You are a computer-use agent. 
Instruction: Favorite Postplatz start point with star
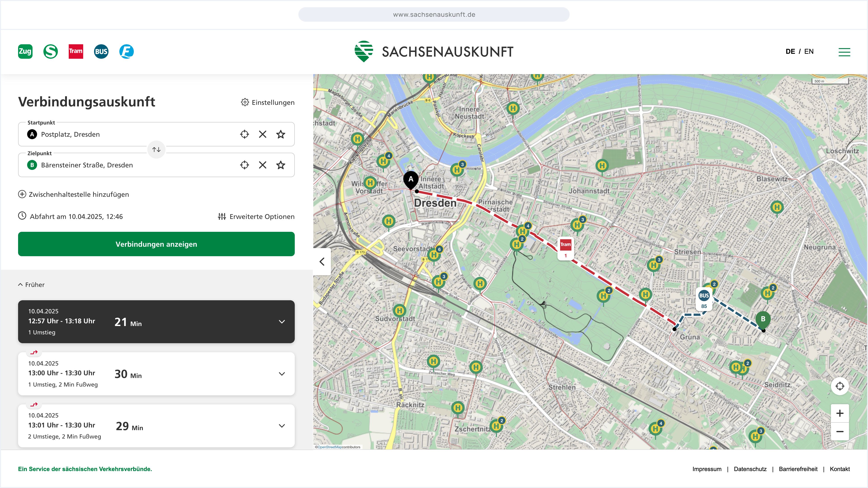pyautogui.click(x=281, y=134)
